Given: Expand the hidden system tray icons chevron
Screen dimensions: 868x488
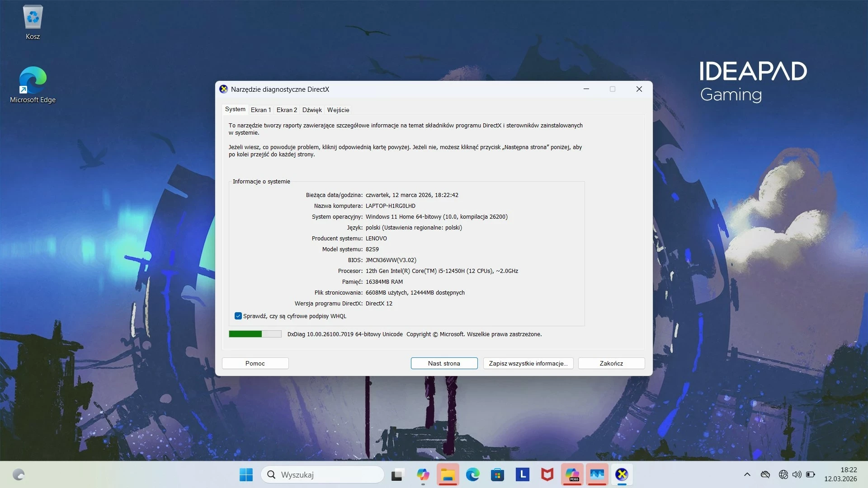Looking at the screenshot, I should click(x=747, y=474).
